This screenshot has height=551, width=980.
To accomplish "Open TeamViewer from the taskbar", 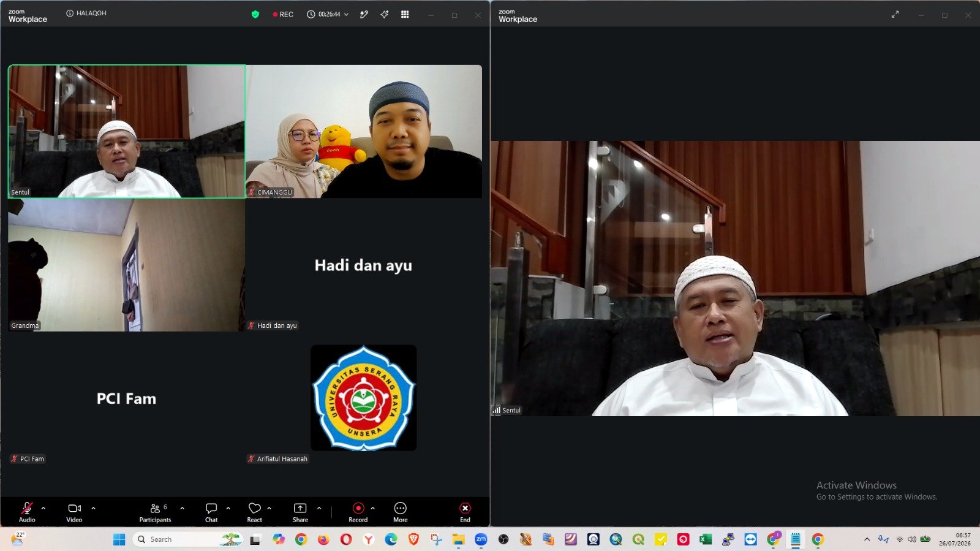I will click(x=751, y=539).
